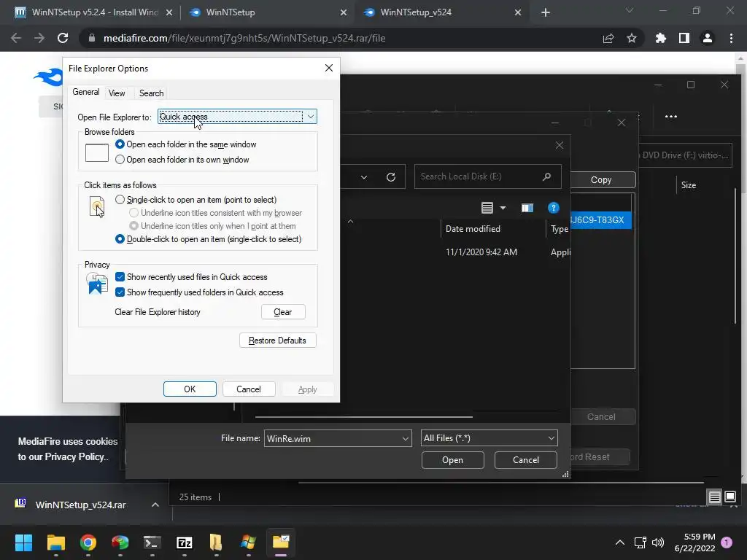The height and width of the screenshot is (560, 747).
Task: Show hidden tray icons chevron
Action: tap(619, 542)
